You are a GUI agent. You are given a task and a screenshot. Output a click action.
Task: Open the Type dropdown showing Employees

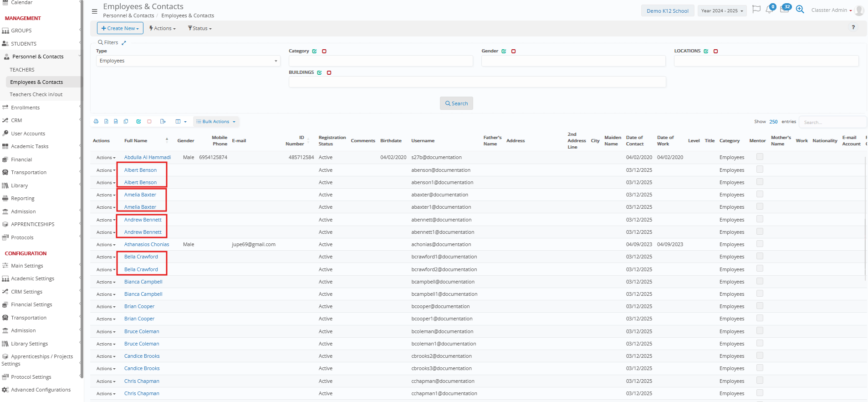188,61
